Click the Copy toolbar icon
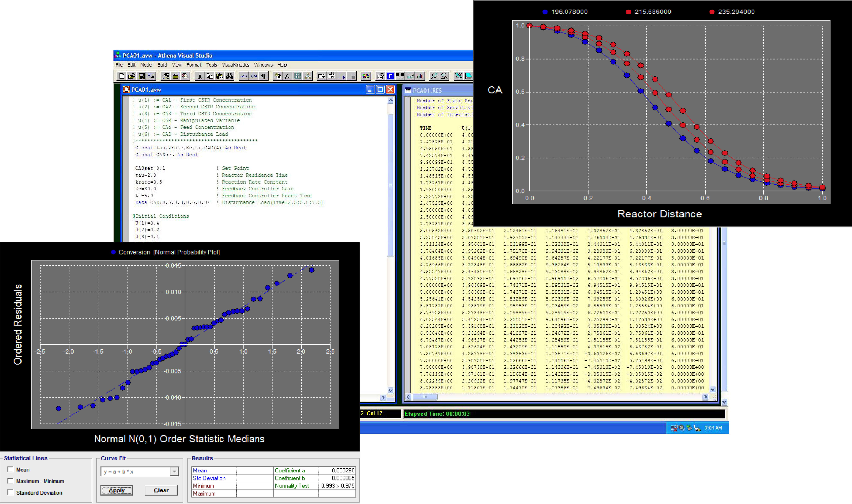 [x=210, y=76]
